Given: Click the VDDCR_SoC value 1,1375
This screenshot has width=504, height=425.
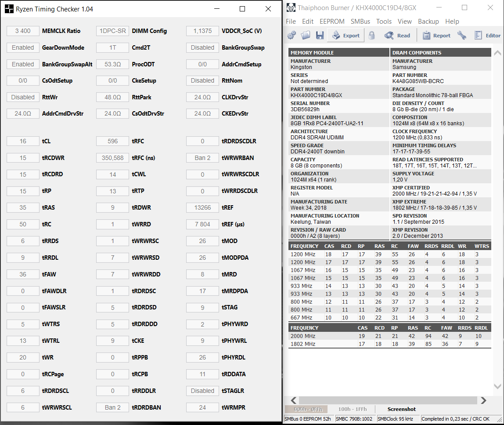Looking at the screenshot, I should (x=202, y=31).
